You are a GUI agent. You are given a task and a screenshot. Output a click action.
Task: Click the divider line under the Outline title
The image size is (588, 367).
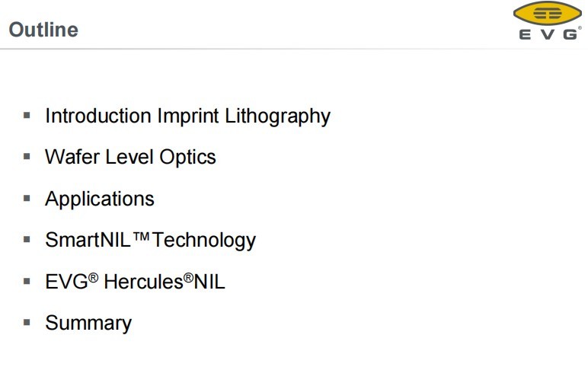click(x=294, y=49)
